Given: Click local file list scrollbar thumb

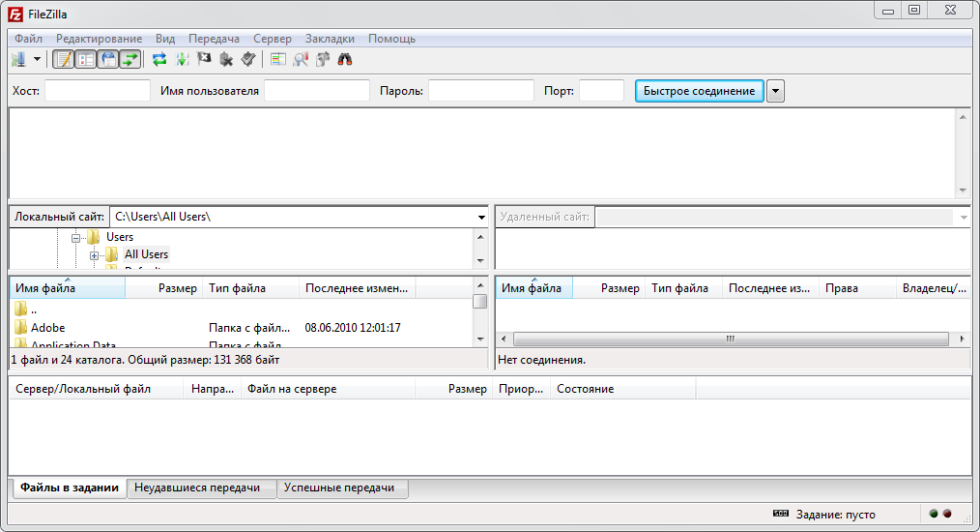Looking at the screenshot, I should (x=480, y=301).
